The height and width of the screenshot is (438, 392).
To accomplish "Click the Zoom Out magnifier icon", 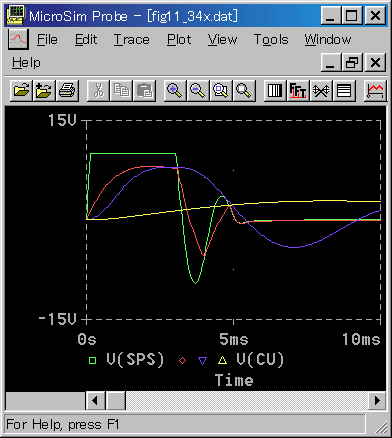I will pyautogui.click(x=198, y=90).
